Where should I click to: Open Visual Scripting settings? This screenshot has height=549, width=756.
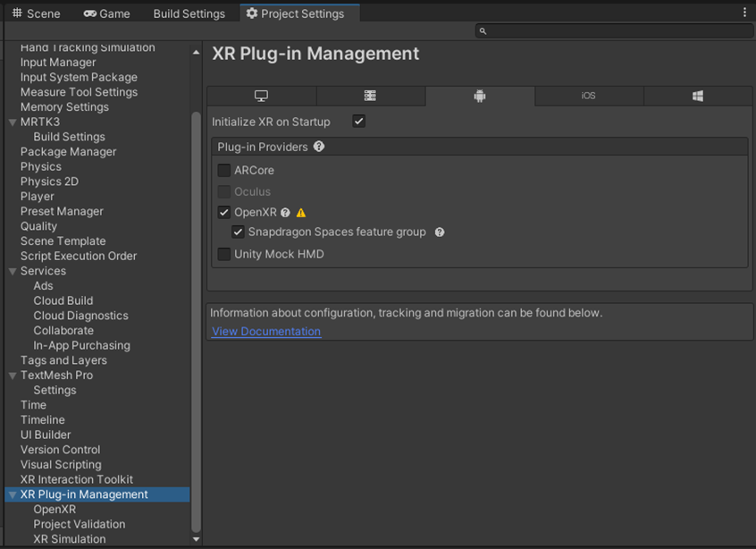[x=61, y=465]
